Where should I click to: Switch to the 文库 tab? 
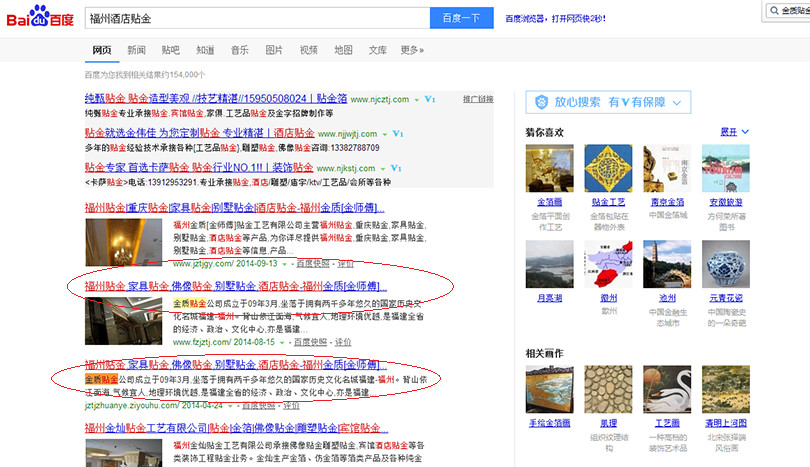378,50
